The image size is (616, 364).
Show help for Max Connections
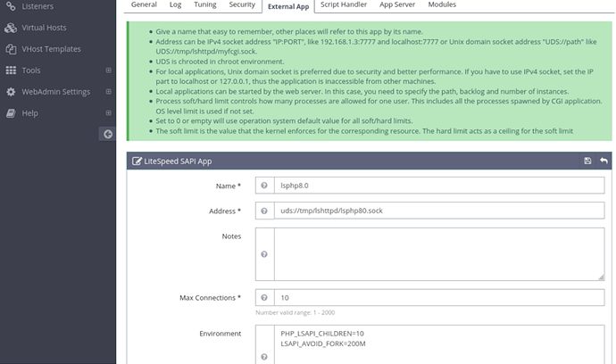pos(264,297)
